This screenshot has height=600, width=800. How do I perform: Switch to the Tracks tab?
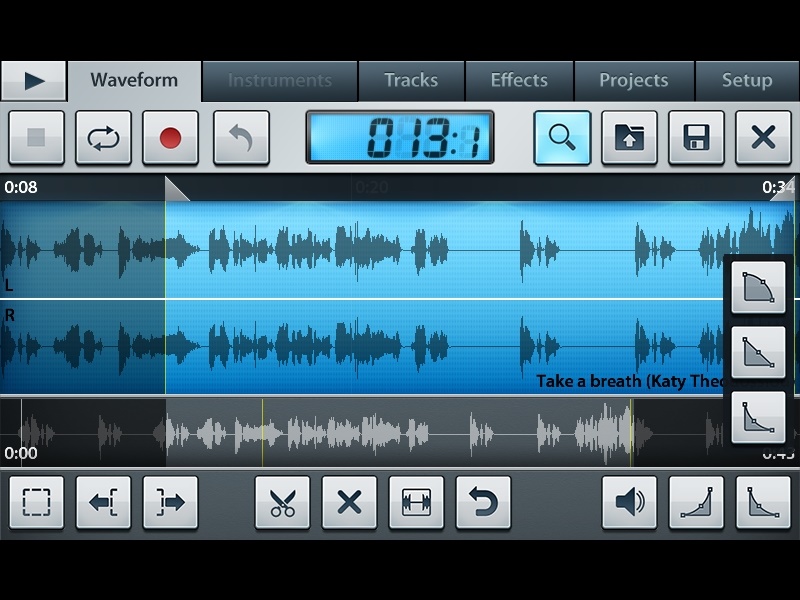pos(411,81)
